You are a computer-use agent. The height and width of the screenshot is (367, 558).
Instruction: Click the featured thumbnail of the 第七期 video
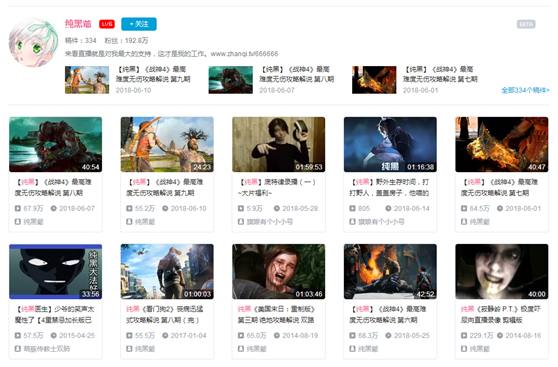[x=374, y=80]
